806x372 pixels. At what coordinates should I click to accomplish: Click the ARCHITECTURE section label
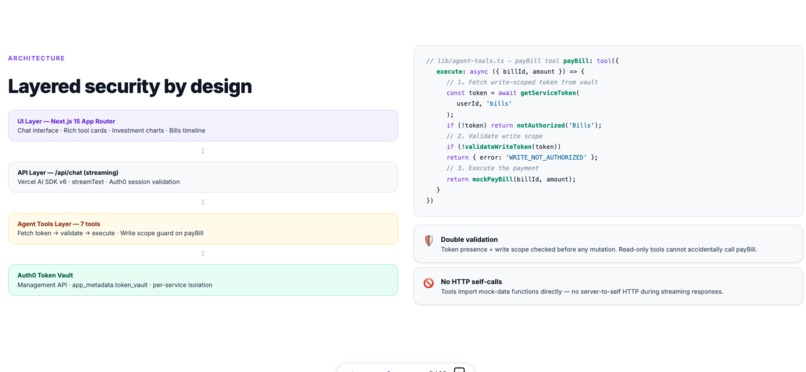36,59
